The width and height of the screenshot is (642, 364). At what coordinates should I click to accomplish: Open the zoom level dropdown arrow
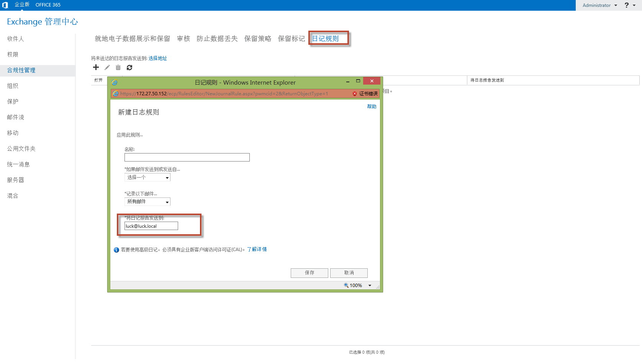click(370, 286)
